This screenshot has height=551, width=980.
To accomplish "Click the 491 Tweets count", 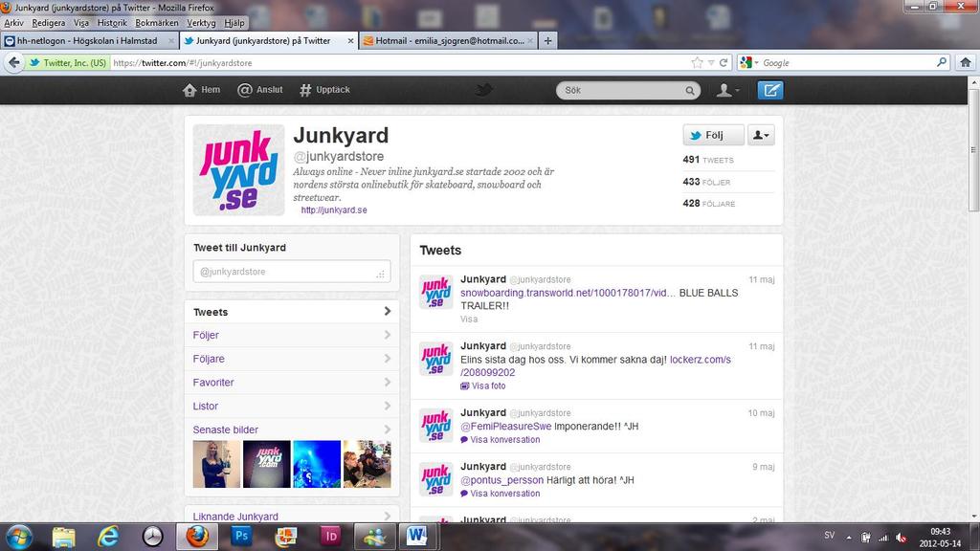I will click(708, 160).
